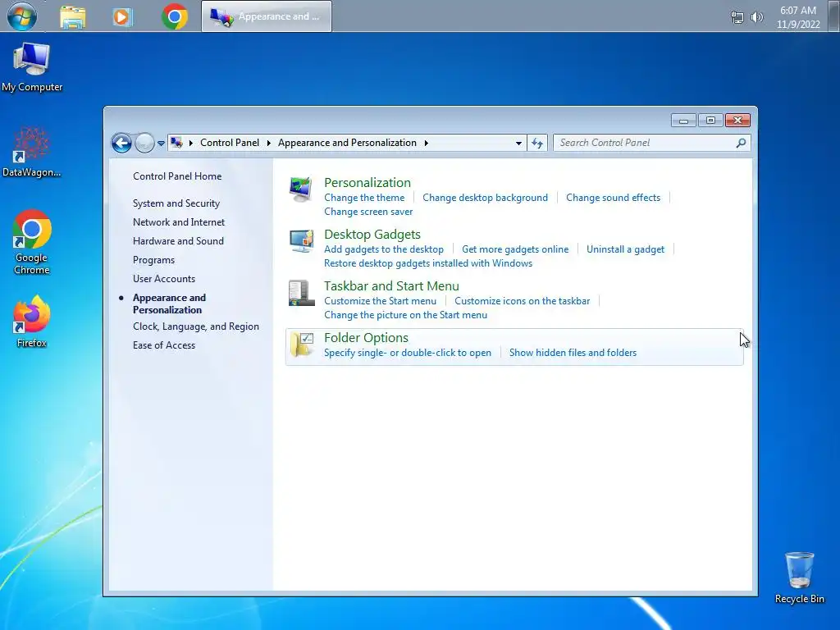Viewport: 840px width, 630px height.
Task: Open the Desktop Gadgets icon
Action: [x=301, y=241]
